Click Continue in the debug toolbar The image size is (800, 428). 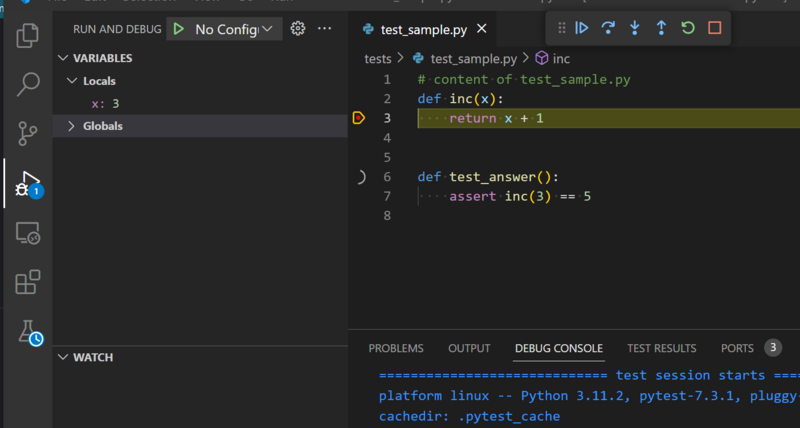click(582, 28)
